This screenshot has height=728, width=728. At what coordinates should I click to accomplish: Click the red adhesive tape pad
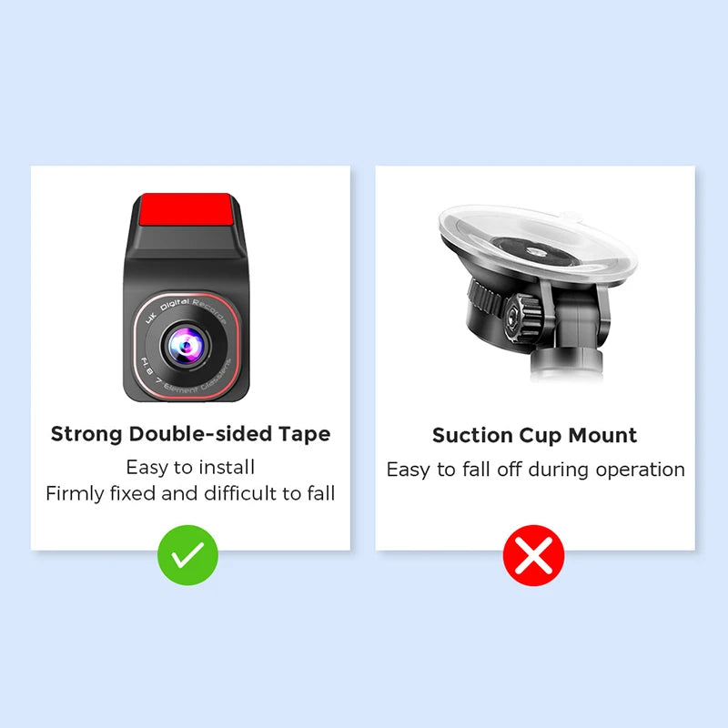186,209
